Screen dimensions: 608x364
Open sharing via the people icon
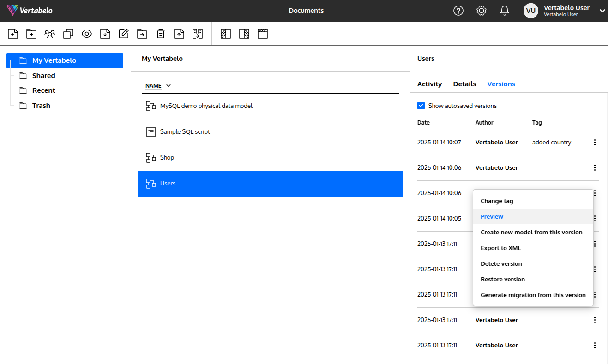click(50, 34)
